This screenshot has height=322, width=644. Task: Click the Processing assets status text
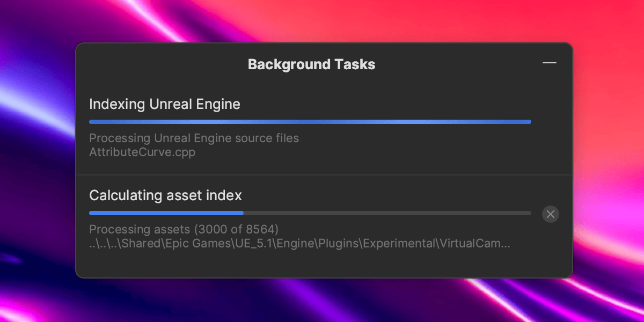(x=140, y=230)
